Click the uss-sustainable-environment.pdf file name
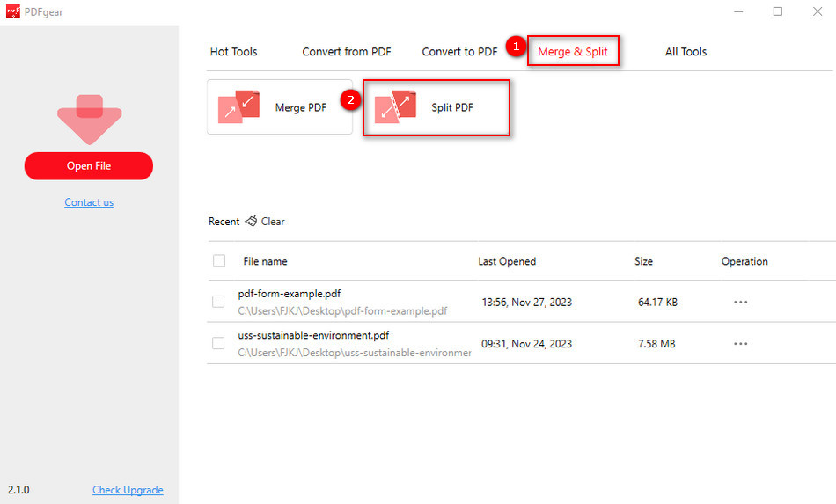This screenshot has height=504, width=836. point(313,335)
